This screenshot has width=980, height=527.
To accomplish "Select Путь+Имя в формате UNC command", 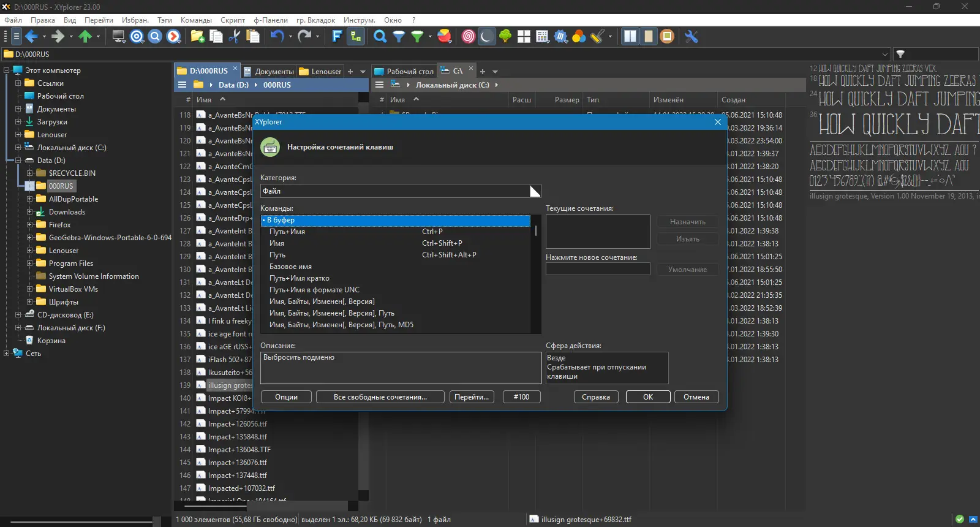I will click(396, 290).
